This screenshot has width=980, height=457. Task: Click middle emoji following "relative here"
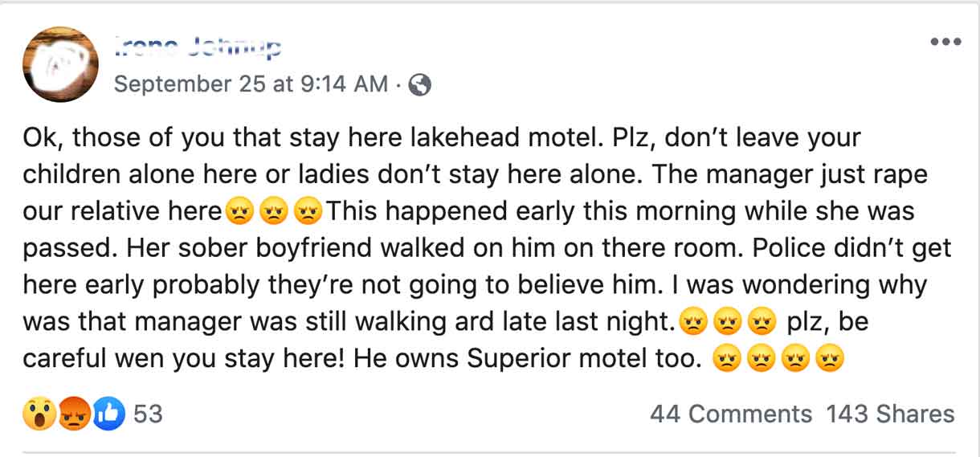click(x=273, y=212)
